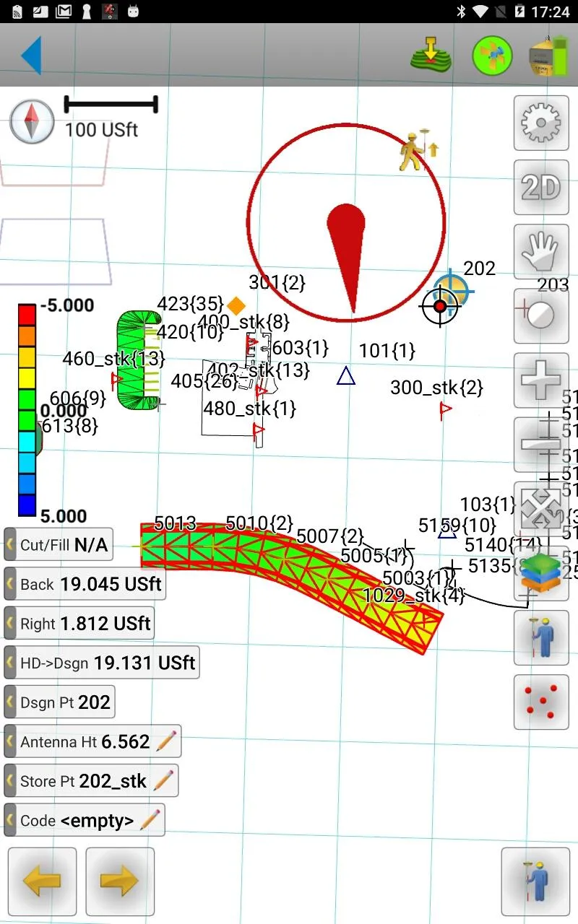The width and height of the screenshot is (578, 924).
Task: Edit the Antenna Ht 6.562 value
Action: point(166,741)
